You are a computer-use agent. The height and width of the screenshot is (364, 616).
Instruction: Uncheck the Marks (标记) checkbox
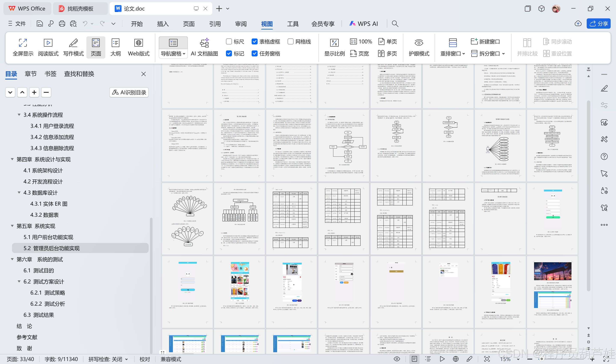click(229, 53)
